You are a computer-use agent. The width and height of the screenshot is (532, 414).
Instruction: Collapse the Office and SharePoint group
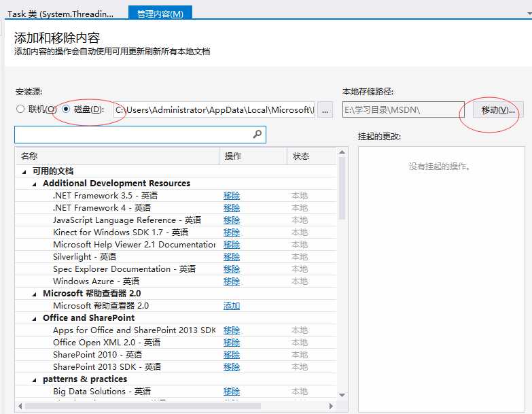pos(34,319)
